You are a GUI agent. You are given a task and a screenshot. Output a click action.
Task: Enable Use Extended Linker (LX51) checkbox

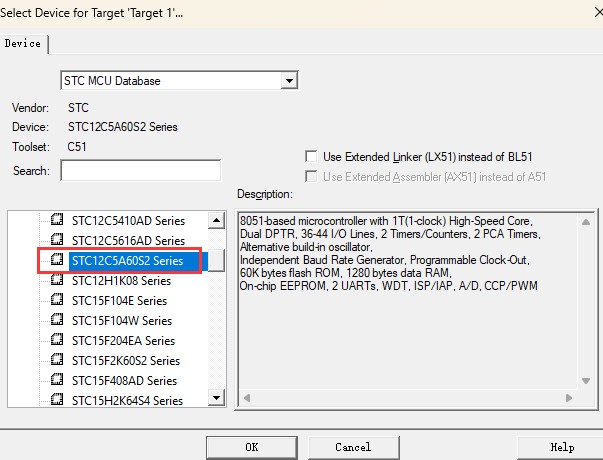point(311,157)
